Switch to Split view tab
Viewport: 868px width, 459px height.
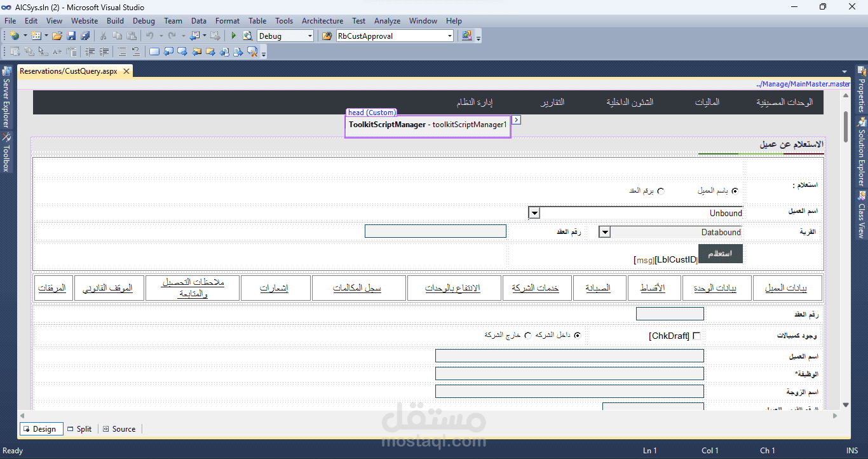[79, 429]
